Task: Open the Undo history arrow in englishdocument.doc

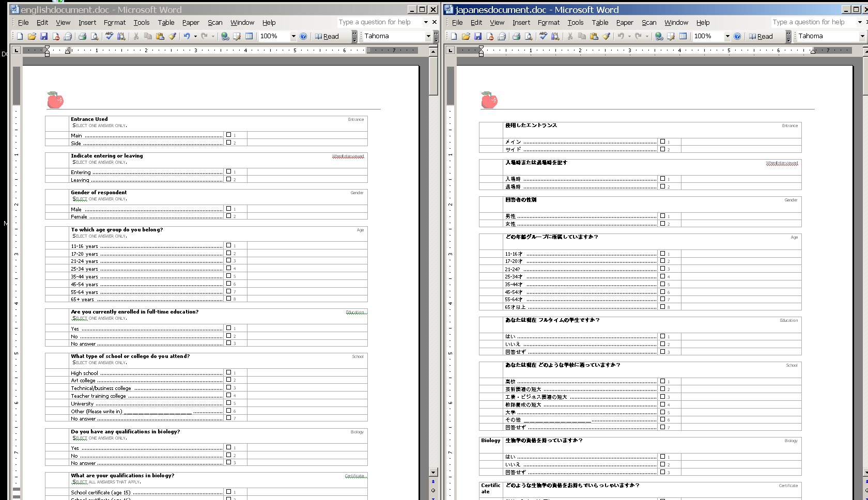Action: (195, 36)
